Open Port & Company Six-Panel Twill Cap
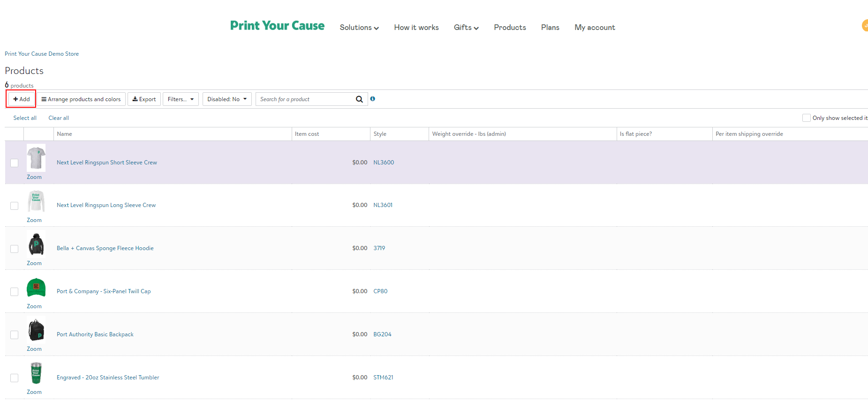 tap(104, 291)
